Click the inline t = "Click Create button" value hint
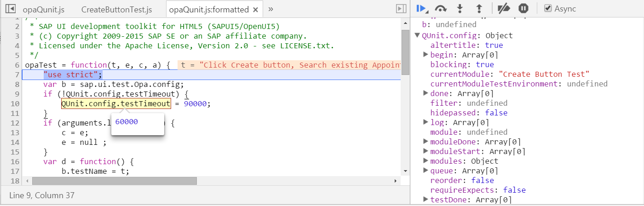This screenshot has height=206, width=644. point(289,65)
